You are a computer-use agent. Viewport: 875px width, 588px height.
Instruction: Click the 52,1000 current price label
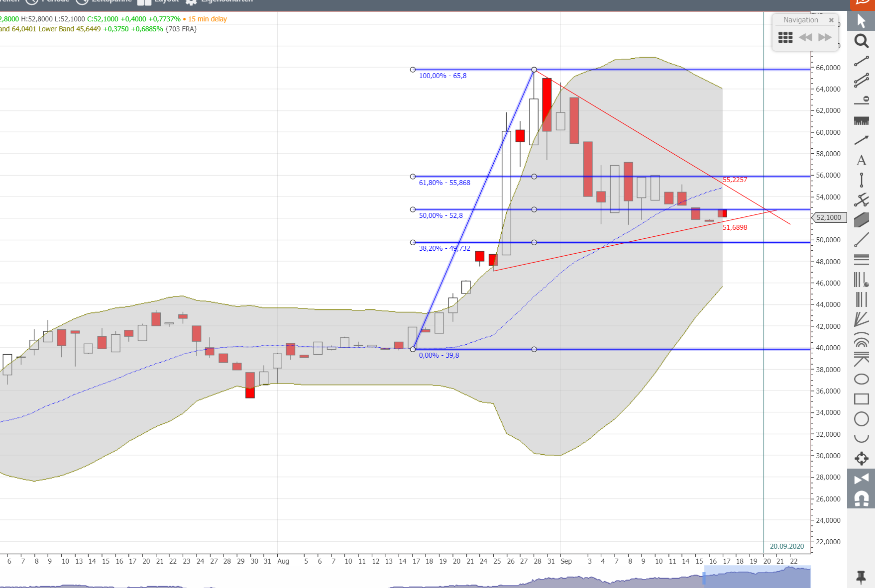coord(829,217)
